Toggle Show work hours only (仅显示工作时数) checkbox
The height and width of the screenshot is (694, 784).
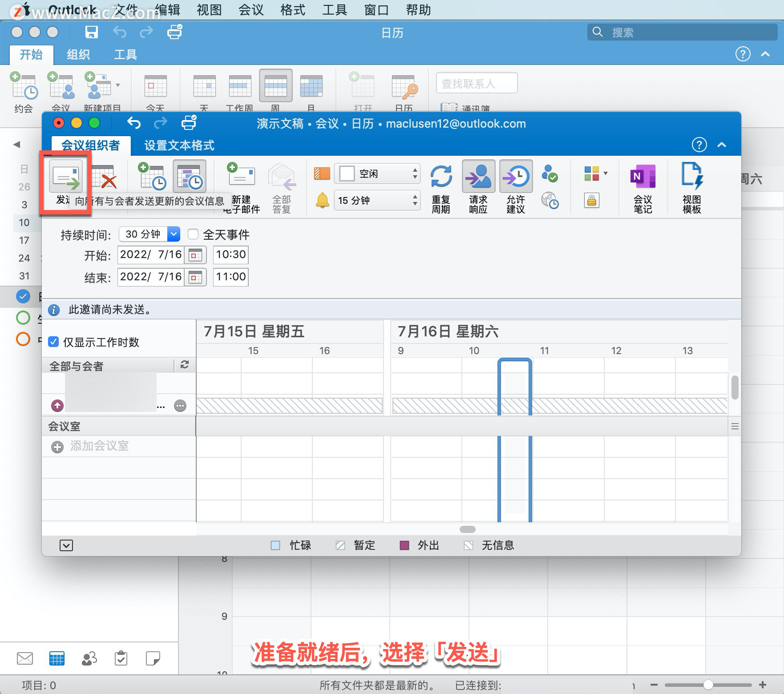[53, 342]
